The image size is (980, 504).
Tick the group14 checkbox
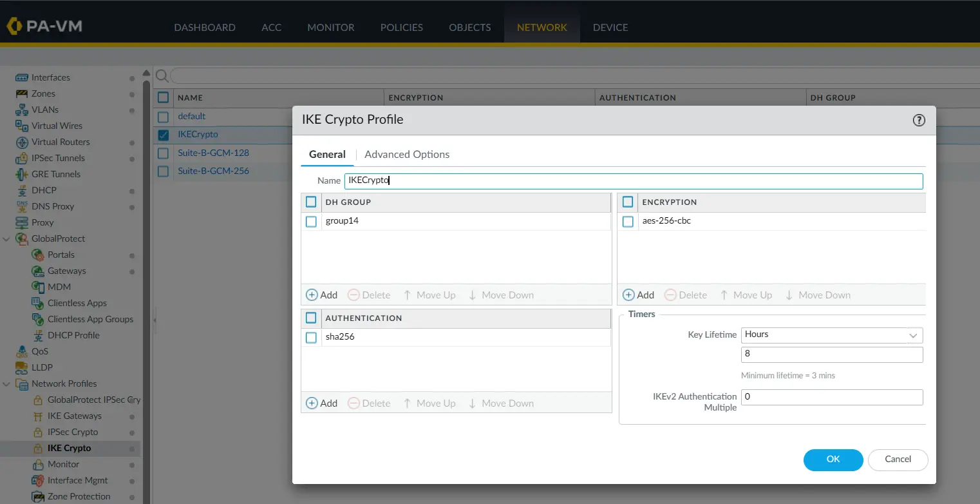[x=311, y=221]
